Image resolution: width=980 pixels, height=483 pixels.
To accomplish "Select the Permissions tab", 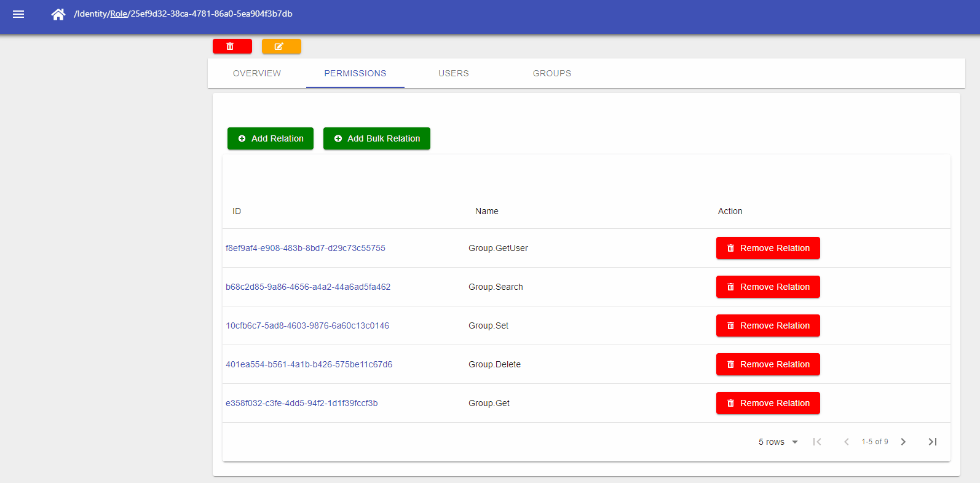I will pos(355,73).
